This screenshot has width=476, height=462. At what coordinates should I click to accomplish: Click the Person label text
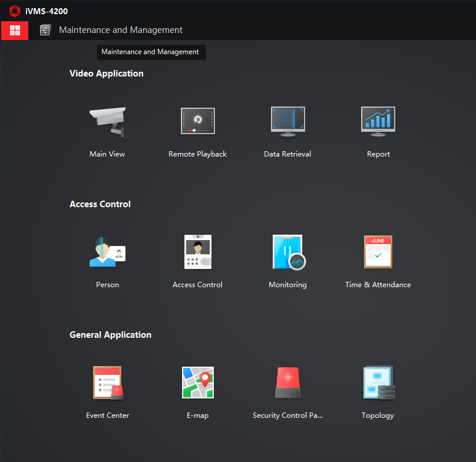pos(107,285)
